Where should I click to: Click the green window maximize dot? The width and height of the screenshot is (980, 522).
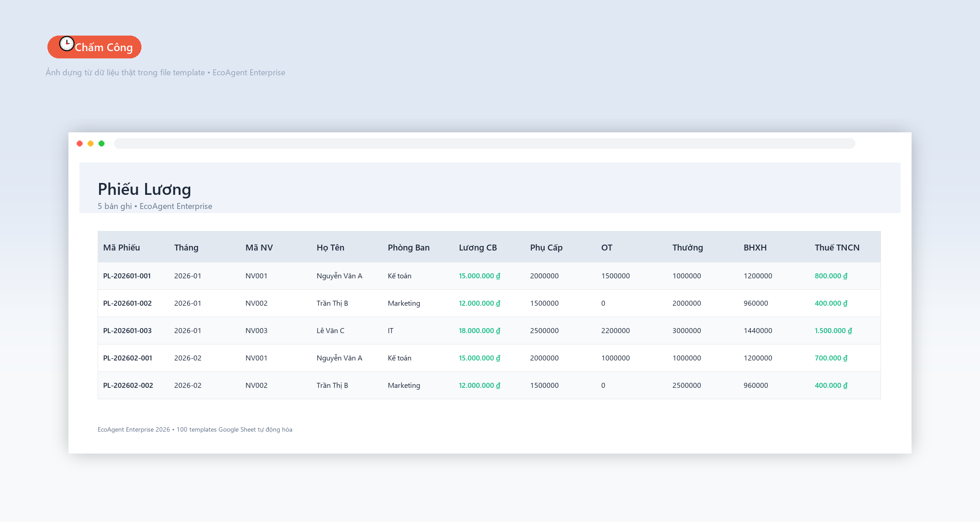pyautogui.click(x=102, y=144)
